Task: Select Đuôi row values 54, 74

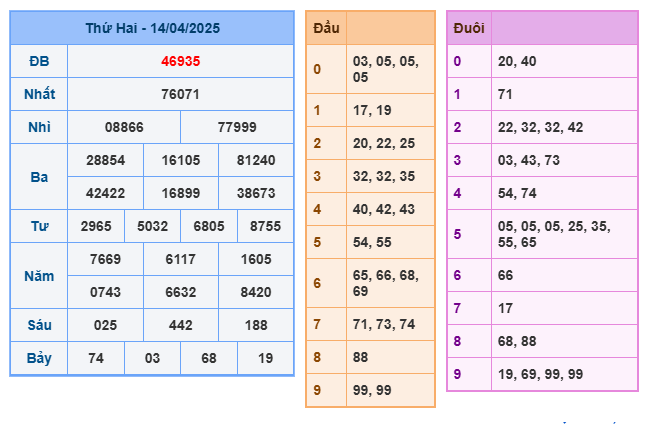Action: click(x=517, y=193)
